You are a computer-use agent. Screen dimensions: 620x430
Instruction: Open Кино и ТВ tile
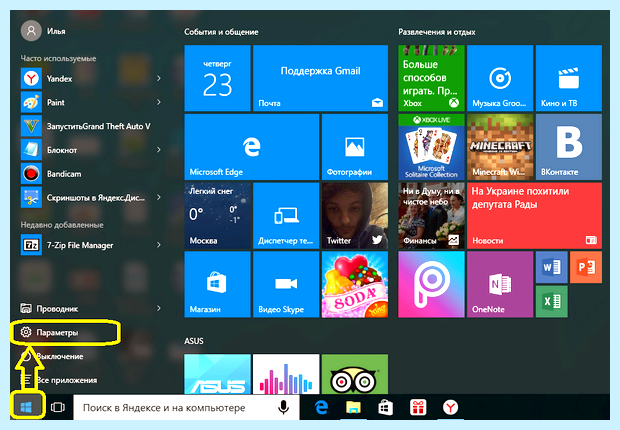(x=569, y=78)
